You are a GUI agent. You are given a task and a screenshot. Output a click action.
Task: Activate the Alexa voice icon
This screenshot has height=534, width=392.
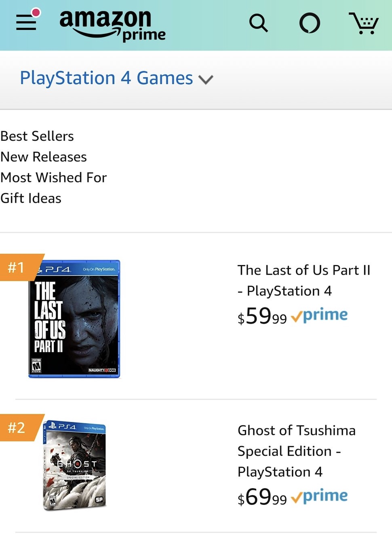310,23
